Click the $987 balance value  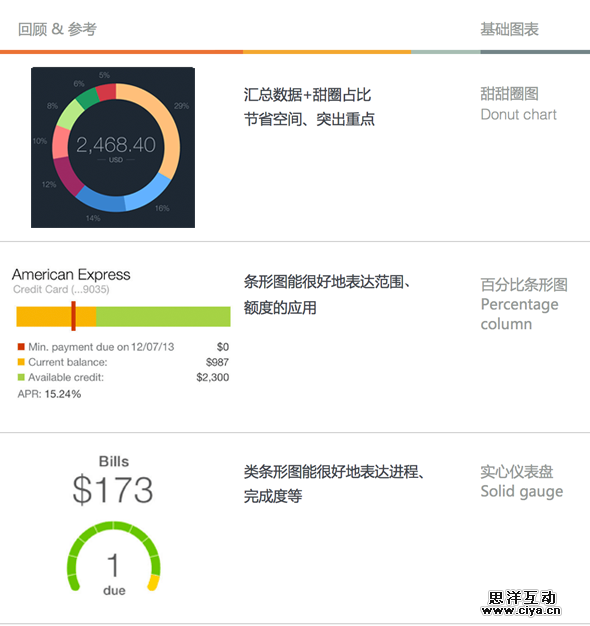point(217,362)
